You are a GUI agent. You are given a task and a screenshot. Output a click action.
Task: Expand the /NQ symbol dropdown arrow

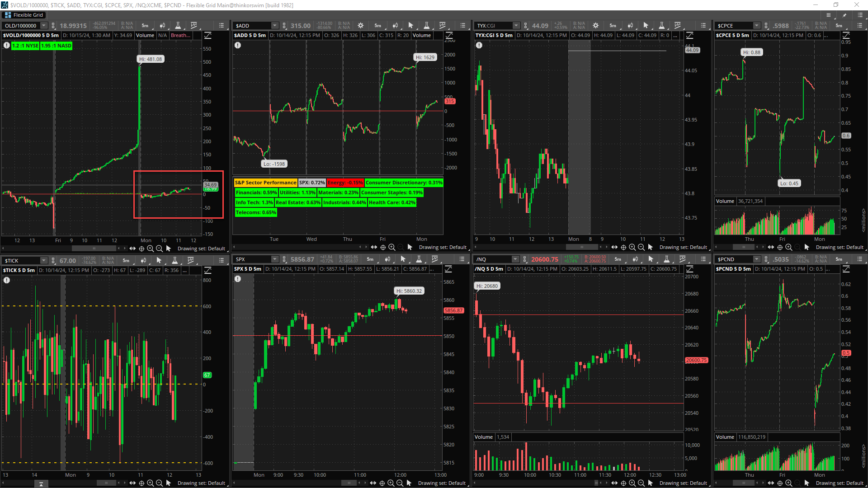(515, 259)
